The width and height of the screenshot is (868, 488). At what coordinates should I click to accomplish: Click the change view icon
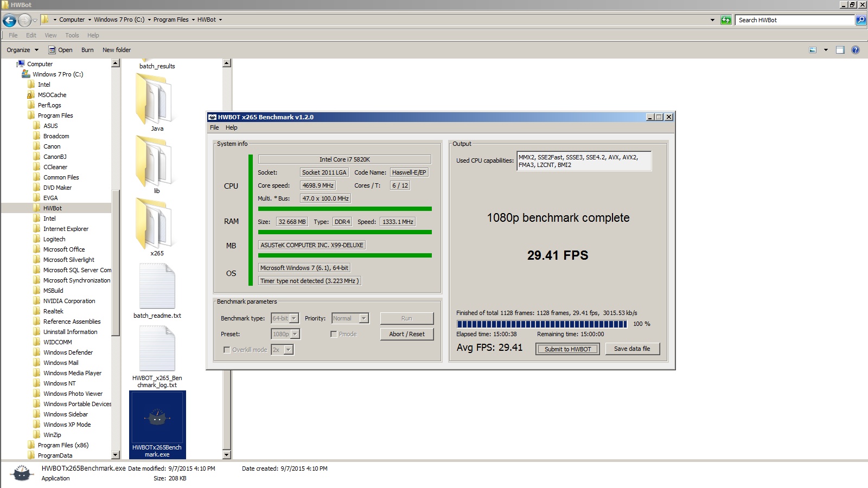coord(813,50)
